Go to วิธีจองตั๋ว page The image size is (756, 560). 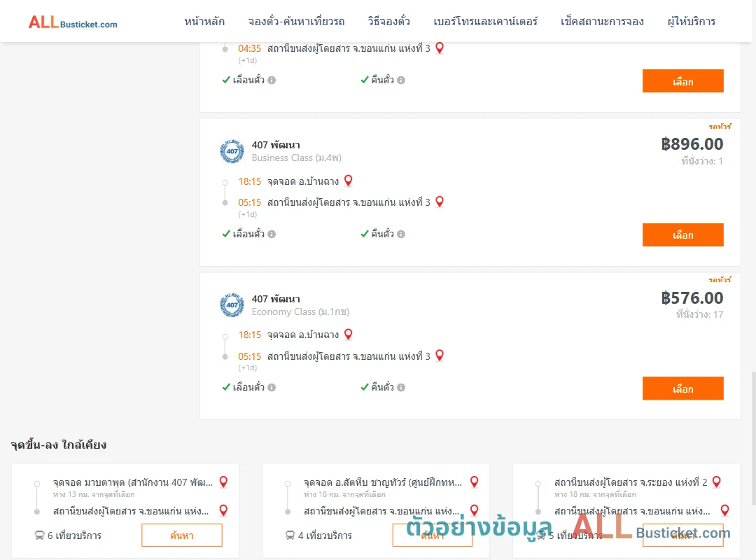tap(388, 22)
